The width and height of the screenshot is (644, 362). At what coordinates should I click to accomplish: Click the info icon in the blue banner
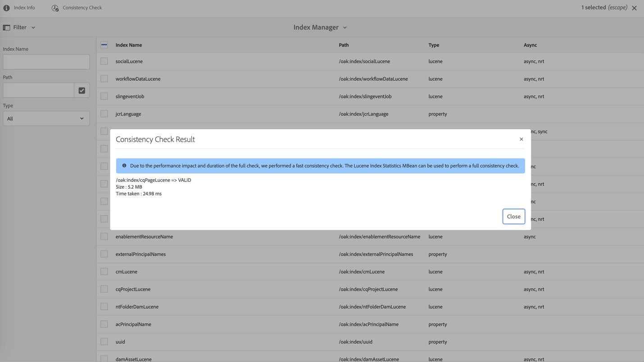point(124,165)
